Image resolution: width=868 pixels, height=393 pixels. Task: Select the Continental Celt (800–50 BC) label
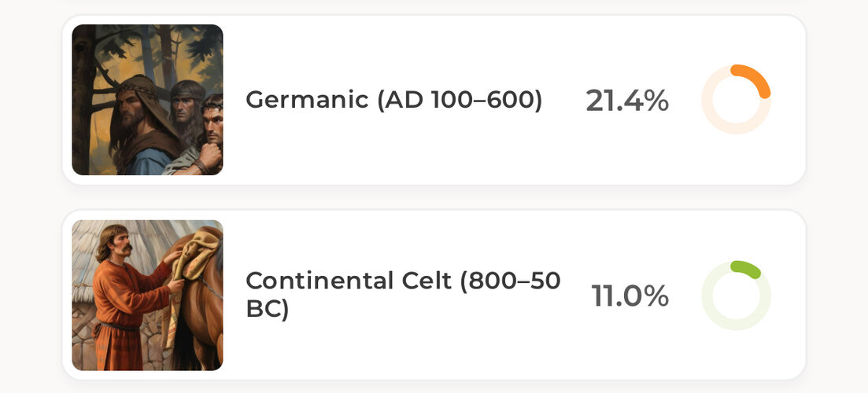point(403,296)
